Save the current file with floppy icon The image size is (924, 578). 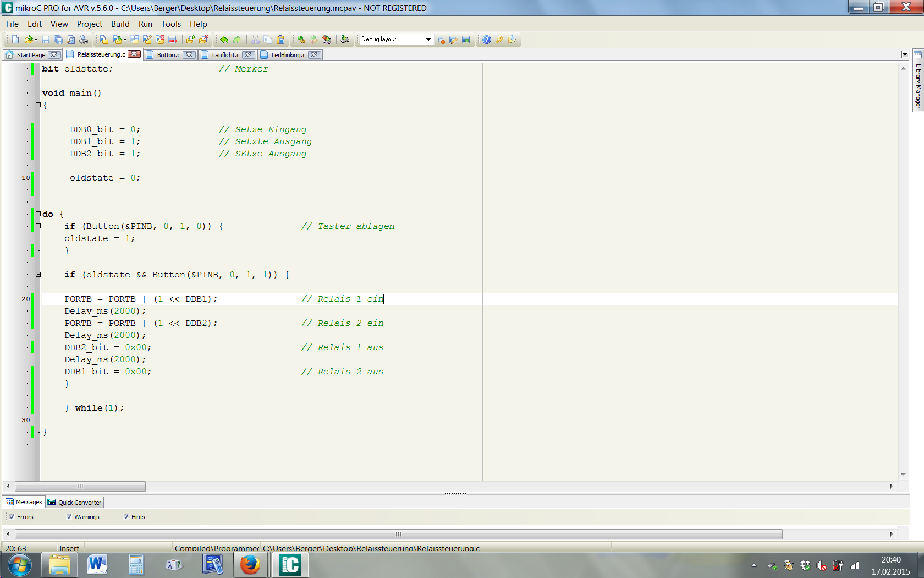click(x=46, y=40)
